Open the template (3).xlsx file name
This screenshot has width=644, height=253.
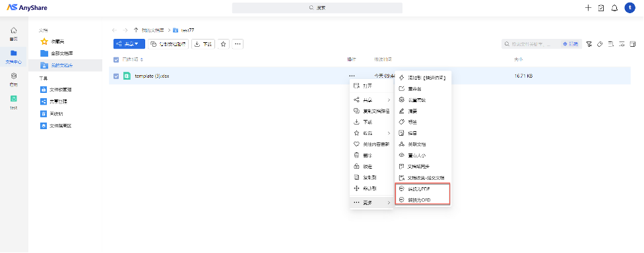[x=152, y=76]
